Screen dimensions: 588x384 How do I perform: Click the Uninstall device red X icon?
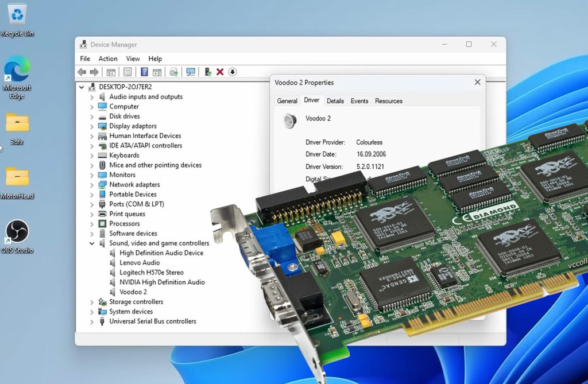pyautogui.click(x=220, y=71)
